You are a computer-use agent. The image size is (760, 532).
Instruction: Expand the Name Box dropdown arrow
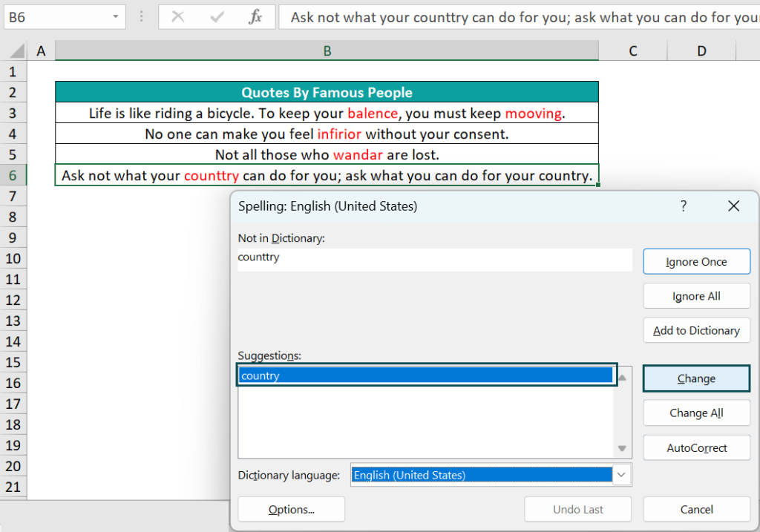(x=116, y=16)
